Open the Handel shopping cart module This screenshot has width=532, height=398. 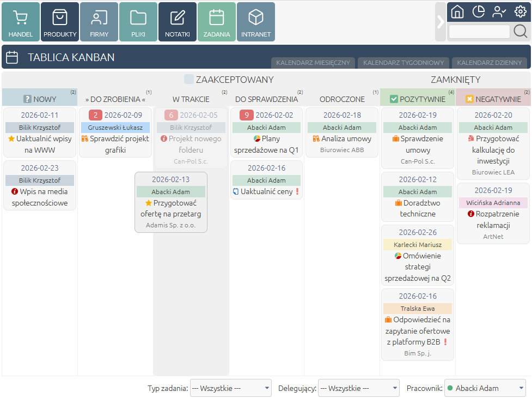pos(21,22)
